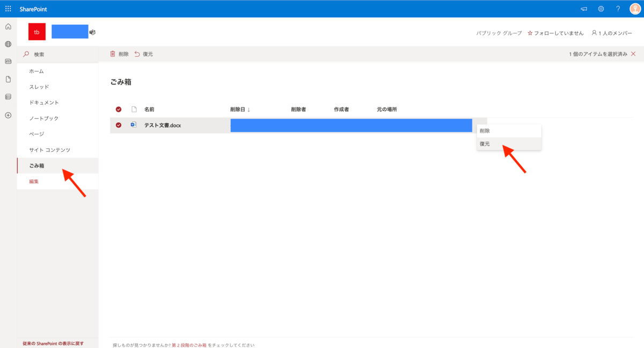
Task: Open the 名前 column header
Action: 149,110
